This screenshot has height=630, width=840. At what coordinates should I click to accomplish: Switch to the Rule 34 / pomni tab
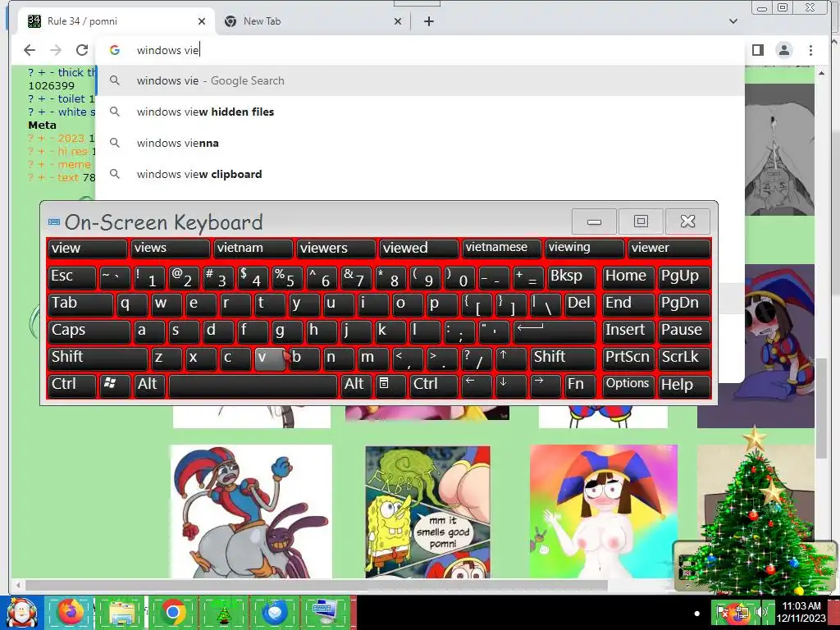coord(115,21)
